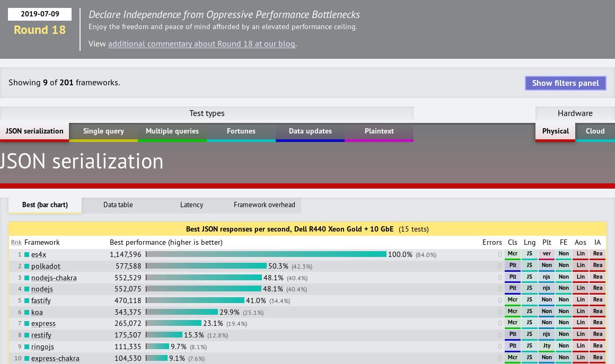Open additional commentary about Round 18 link
615x364 pixels.
[x=201, y=44]
